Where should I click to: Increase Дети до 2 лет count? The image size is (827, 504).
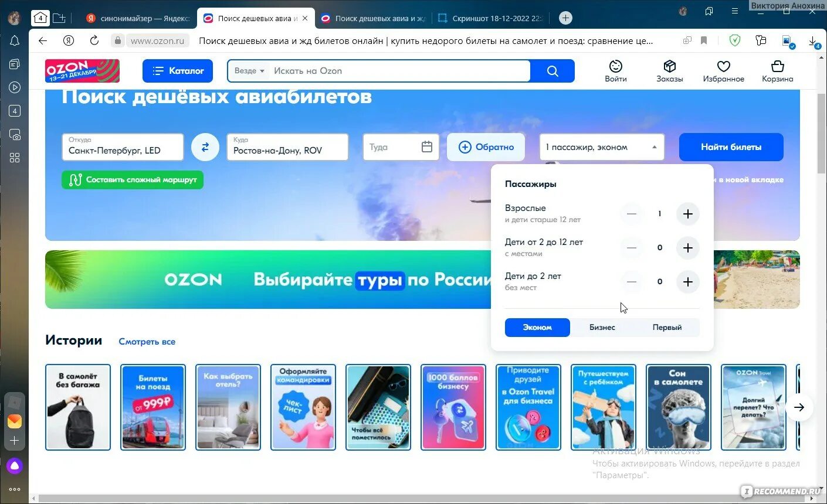coord(688,282)
